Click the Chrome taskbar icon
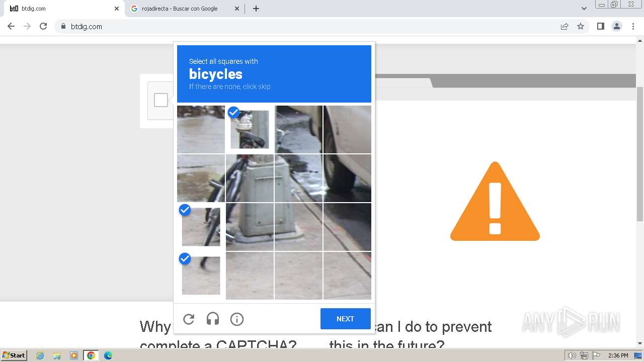644x362 pixels. (91, 355)
